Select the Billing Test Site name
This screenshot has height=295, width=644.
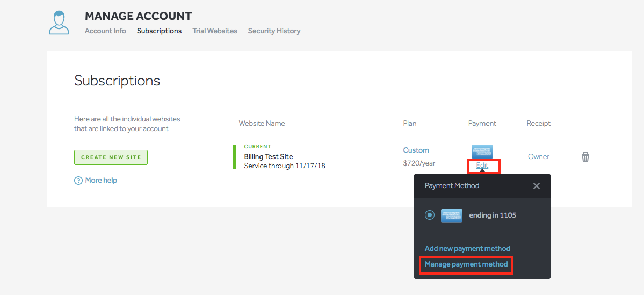coord(269,156)
